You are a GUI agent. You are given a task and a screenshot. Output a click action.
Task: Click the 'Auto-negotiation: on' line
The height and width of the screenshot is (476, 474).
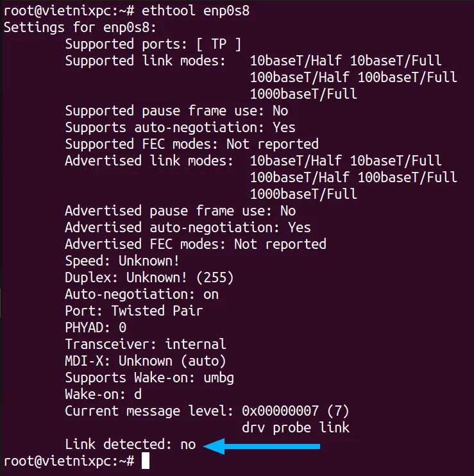(x=142, y=294)
